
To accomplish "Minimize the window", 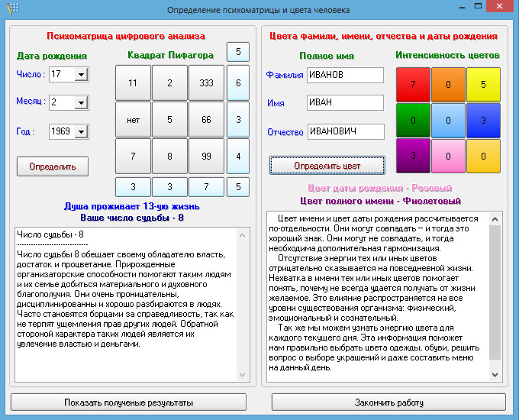I will (x=462, y=7).
